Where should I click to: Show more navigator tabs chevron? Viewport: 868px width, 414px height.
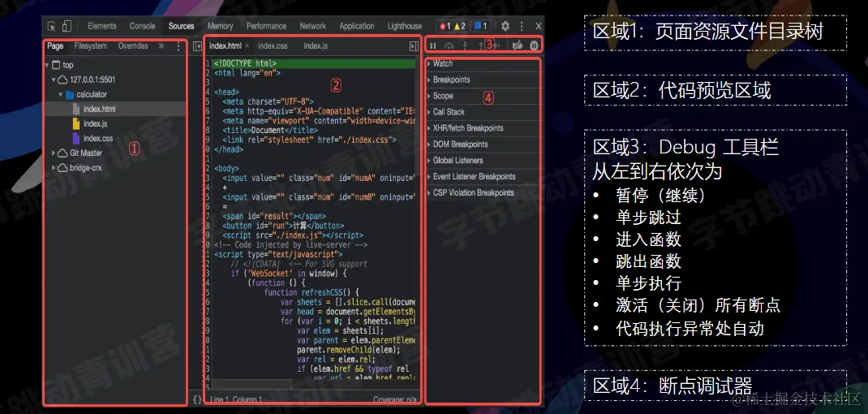[161, 46]
